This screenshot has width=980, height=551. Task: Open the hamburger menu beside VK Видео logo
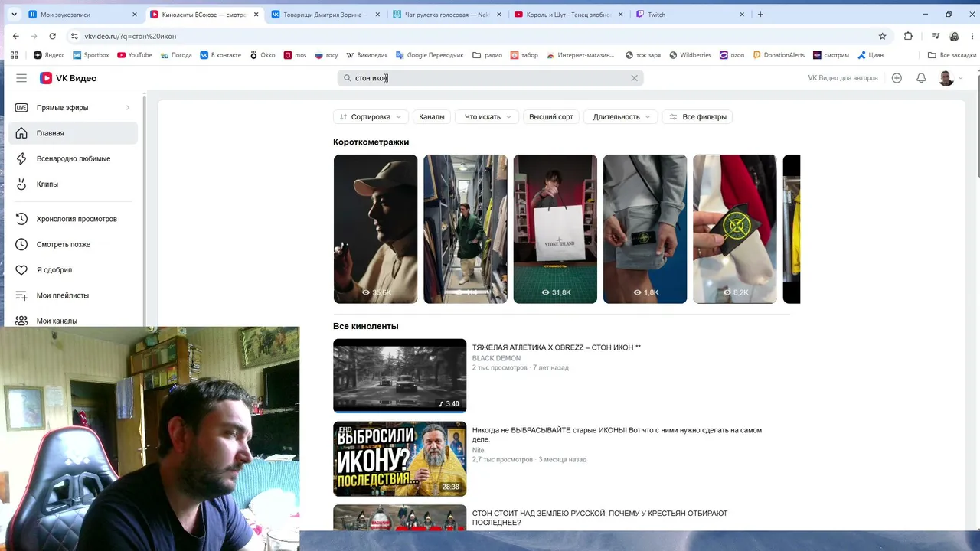coord(21,78)
